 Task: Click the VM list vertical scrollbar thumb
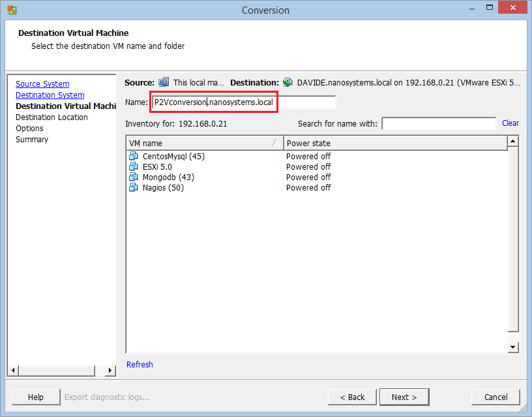(x=513, y=239)
